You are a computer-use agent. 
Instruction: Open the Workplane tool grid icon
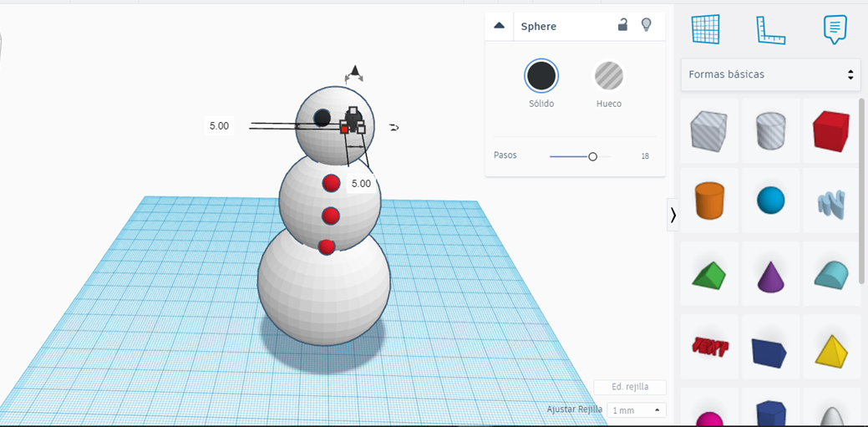[x=705, y=29]
